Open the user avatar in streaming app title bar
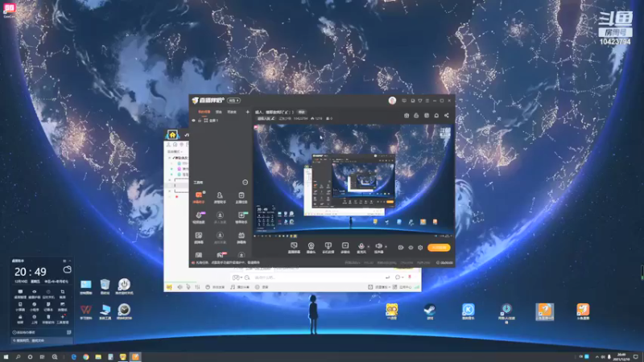This screenshot has height=362, width=644. click(392, 101)
